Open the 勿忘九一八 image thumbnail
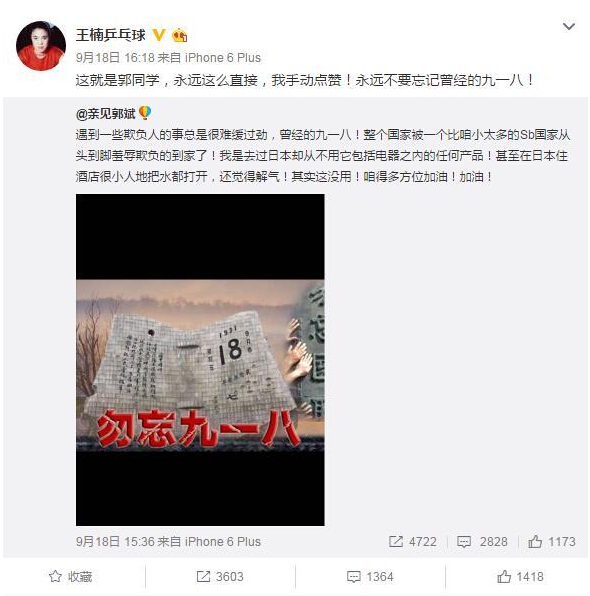The height and width of the screenshot is (596, 590). pos(200,360)
